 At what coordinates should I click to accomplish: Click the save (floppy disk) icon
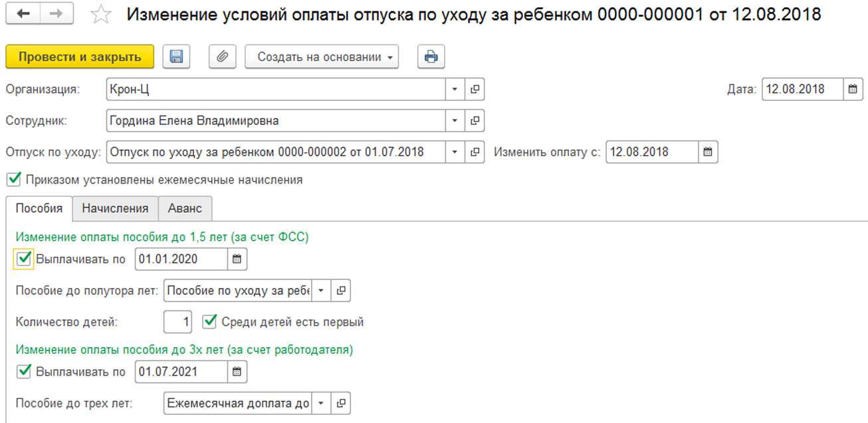tap(176, 57)
